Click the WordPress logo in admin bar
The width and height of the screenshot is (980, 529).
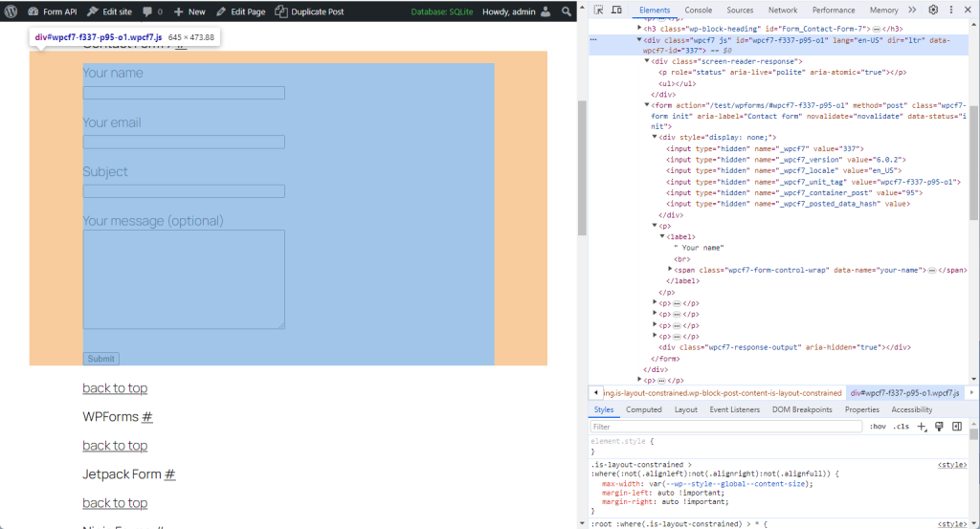[x=11, y=11]
